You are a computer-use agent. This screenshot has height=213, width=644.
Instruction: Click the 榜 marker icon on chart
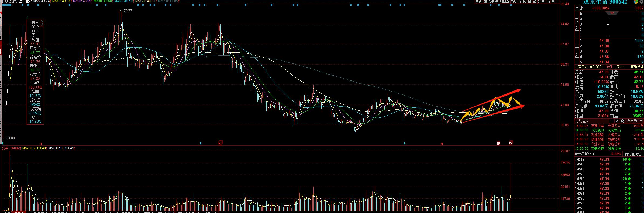click(511, 143)
